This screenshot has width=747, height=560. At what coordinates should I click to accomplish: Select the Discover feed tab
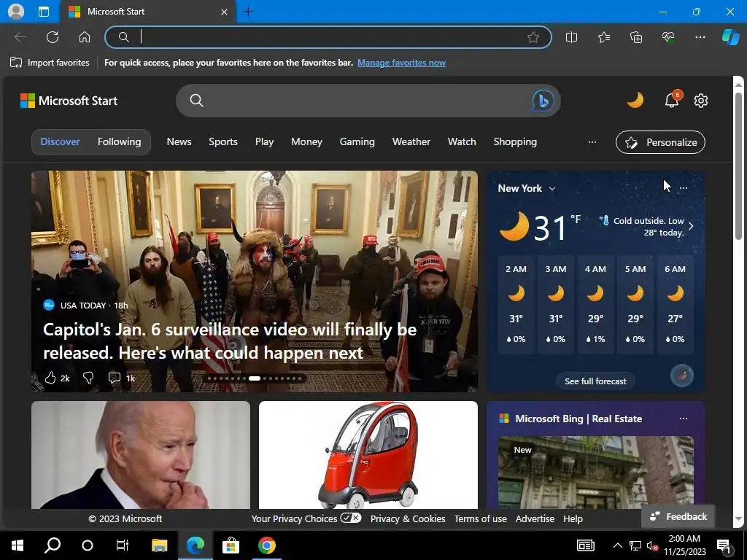pyautogui.click(x=60, y=142)
